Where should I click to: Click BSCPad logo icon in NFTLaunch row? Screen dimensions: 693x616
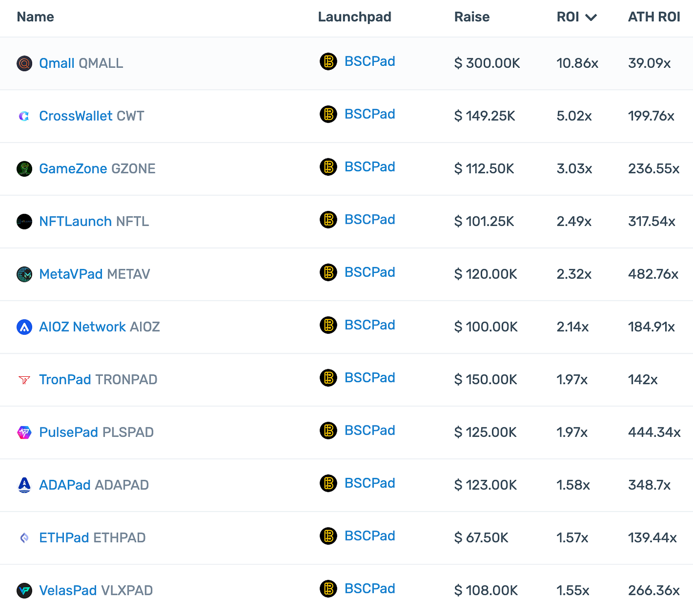tap(328, 219)
